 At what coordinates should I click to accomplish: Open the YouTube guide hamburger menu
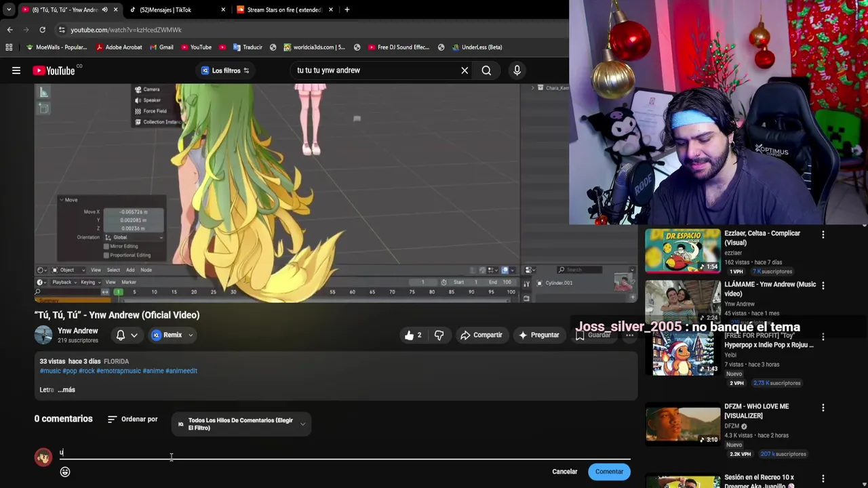(16, 70)
